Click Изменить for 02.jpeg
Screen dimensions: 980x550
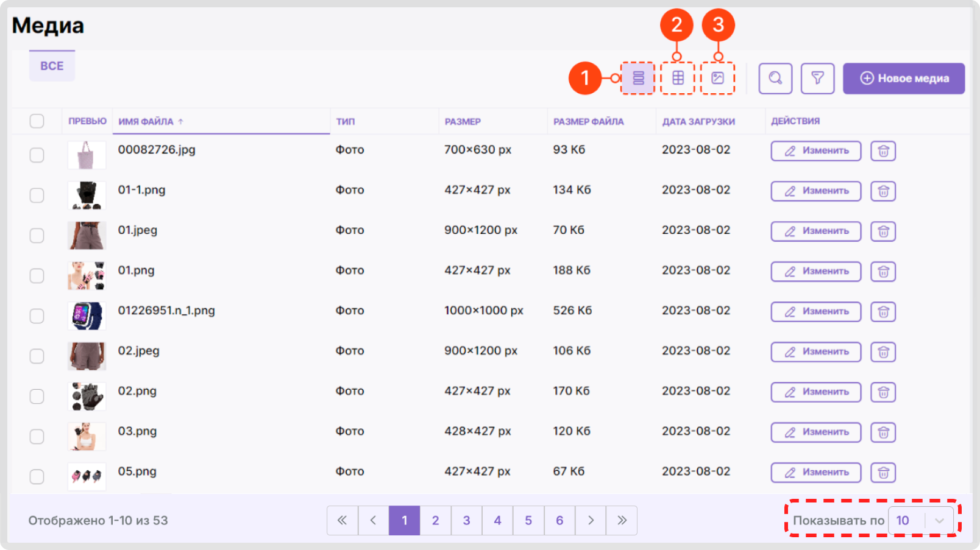[816, 351]
